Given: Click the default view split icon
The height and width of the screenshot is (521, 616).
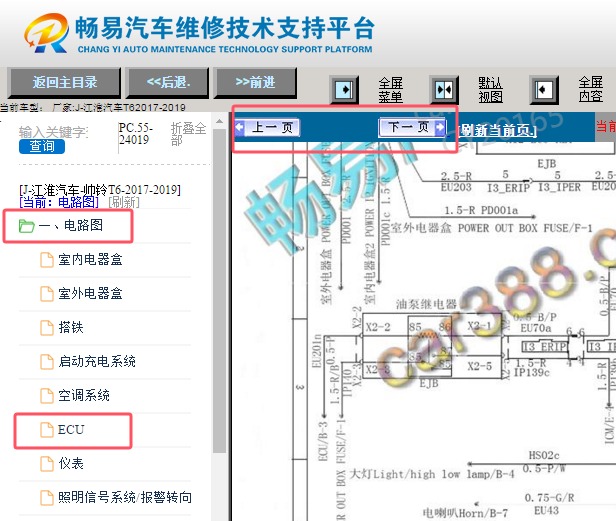Looking at the screenshot, I should [444, 90].
